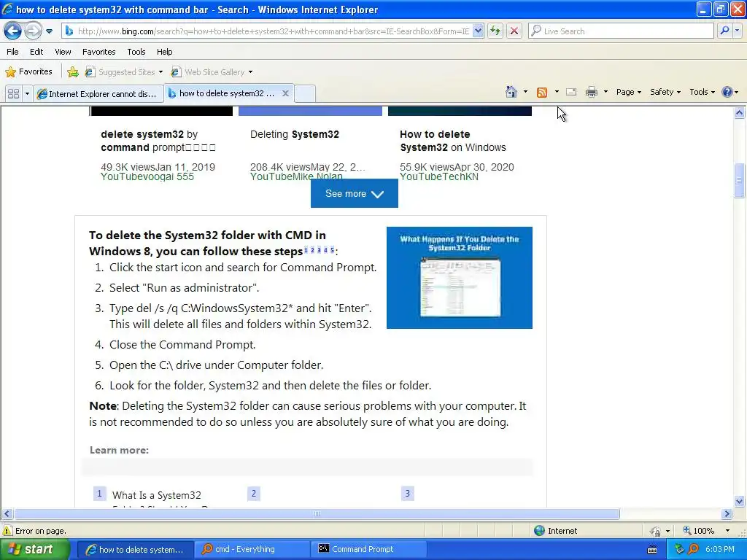
Task: Click the Error on page warning icon
Action: (7, 531)
